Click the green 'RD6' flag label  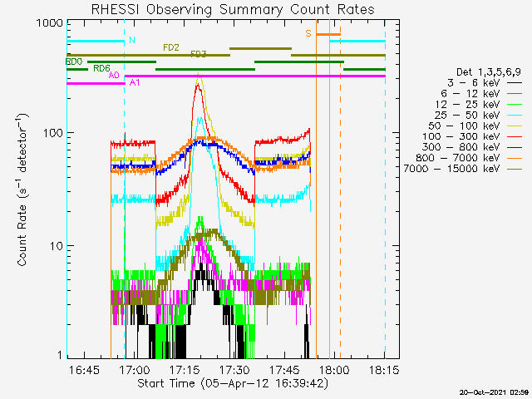tap(101, 68)
